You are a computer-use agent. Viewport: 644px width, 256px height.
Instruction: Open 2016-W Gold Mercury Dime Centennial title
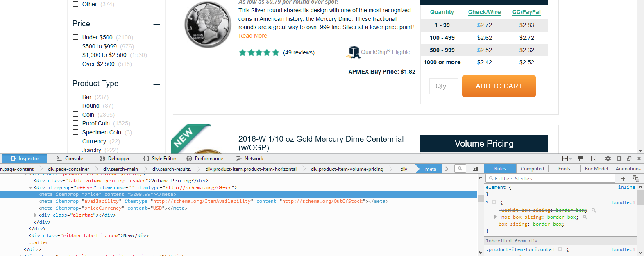[321, 143]
